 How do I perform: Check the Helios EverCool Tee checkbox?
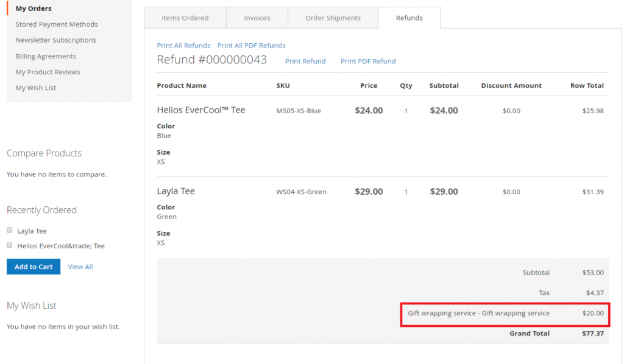[9, 245]
